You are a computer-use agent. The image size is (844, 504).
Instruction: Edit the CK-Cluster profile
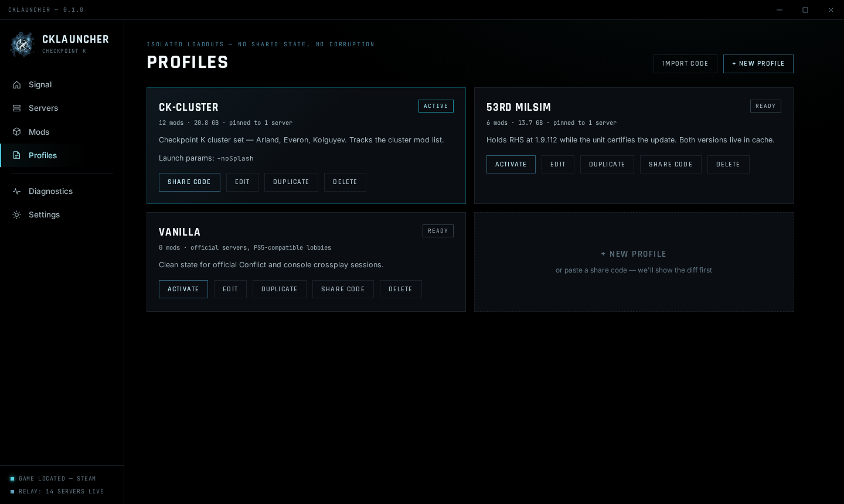coord(242,182)
